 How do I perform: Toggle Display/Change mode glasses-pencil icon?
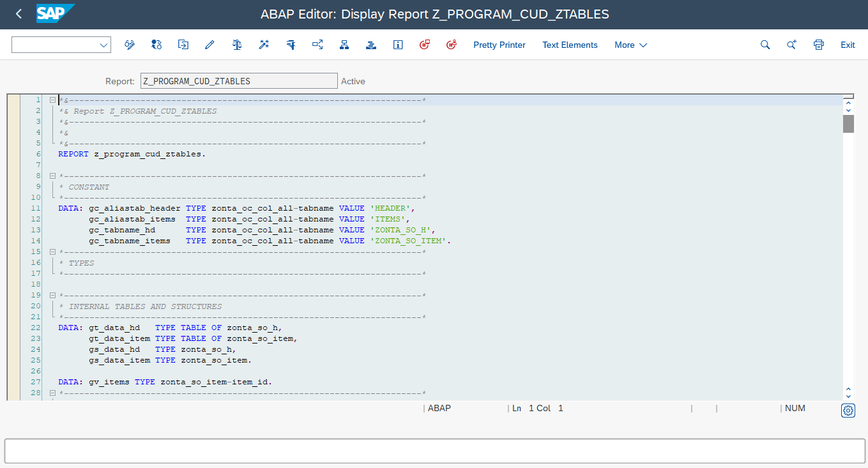tap(130, 45)
